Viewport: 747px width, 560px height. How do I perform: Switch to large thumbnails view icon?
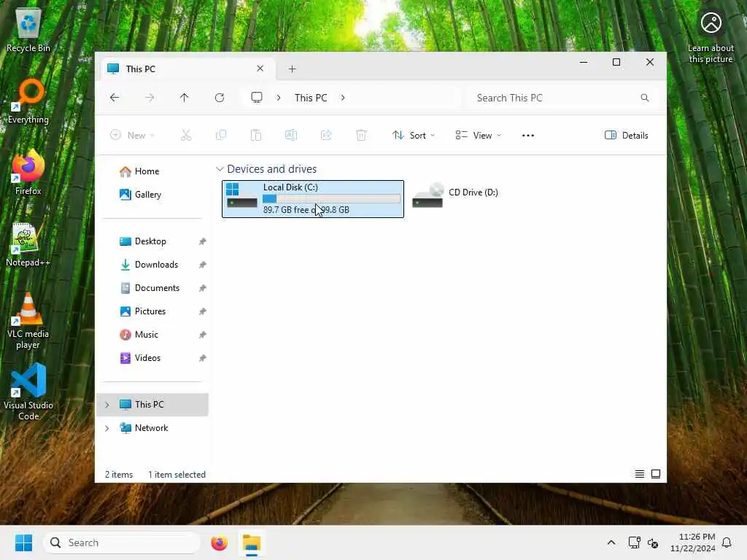tap(656, 474)
